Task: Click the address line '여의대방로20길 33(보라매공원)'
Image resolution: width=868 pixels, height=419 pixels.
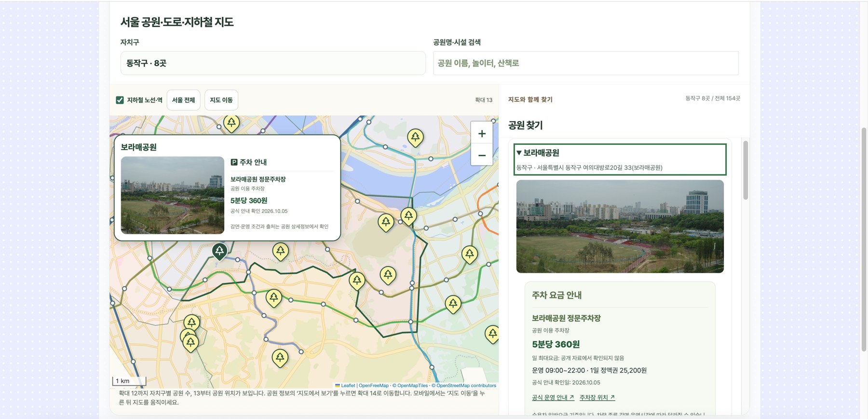Action: [x=623, y=168]
